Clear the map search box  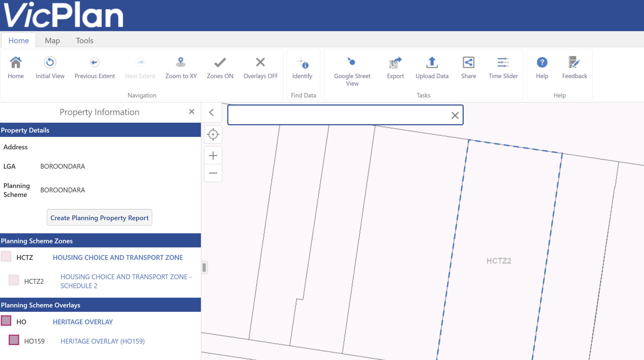[x=455, y=115]
